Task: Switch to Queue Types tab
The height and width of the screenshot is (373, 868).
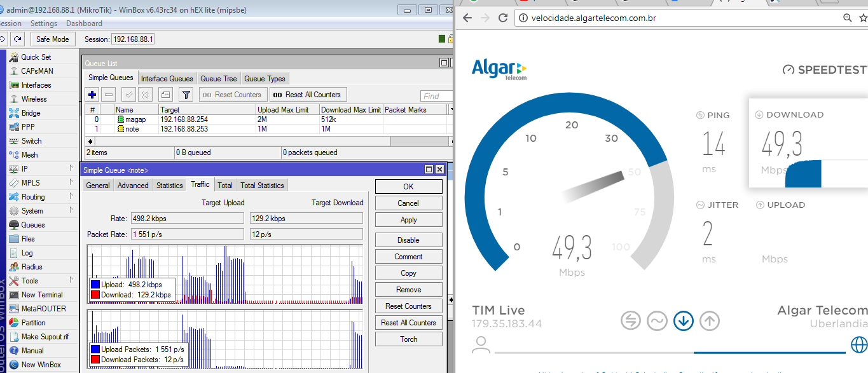Action: pyautogui.click(x=265, y=79)
